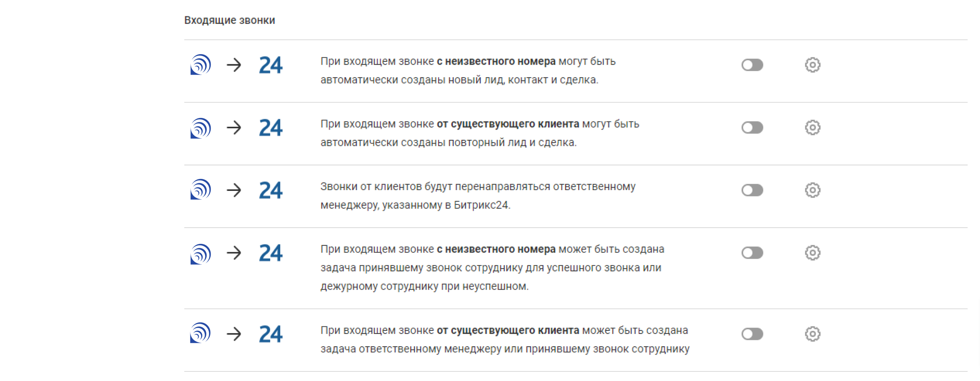The width and height of the screenshot is (980, 381).
Task: Click the telephony logo in first row
Action: (x=200, y=65)
